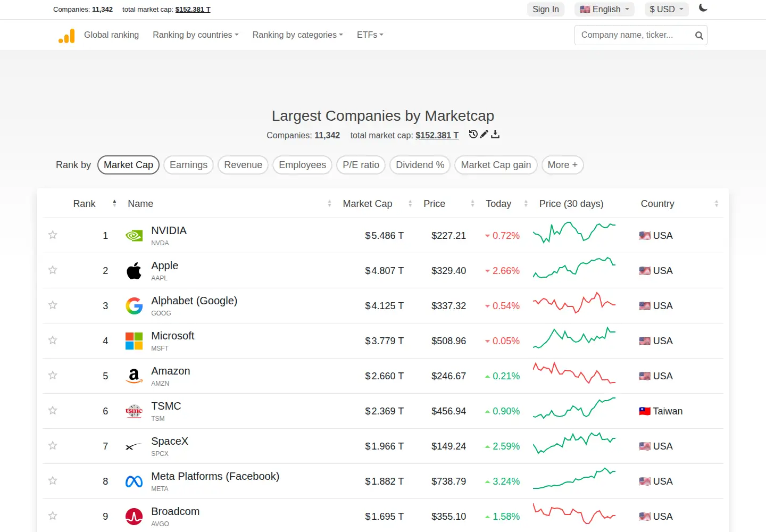View NVIDIA 30-day price chart

coord(574,233)
